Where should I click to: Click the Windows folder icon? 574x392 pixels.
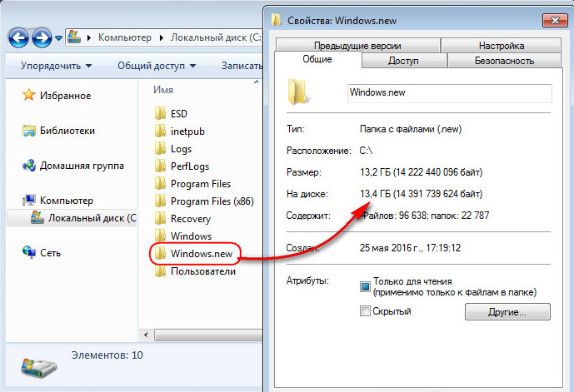[x=160, y=236]
